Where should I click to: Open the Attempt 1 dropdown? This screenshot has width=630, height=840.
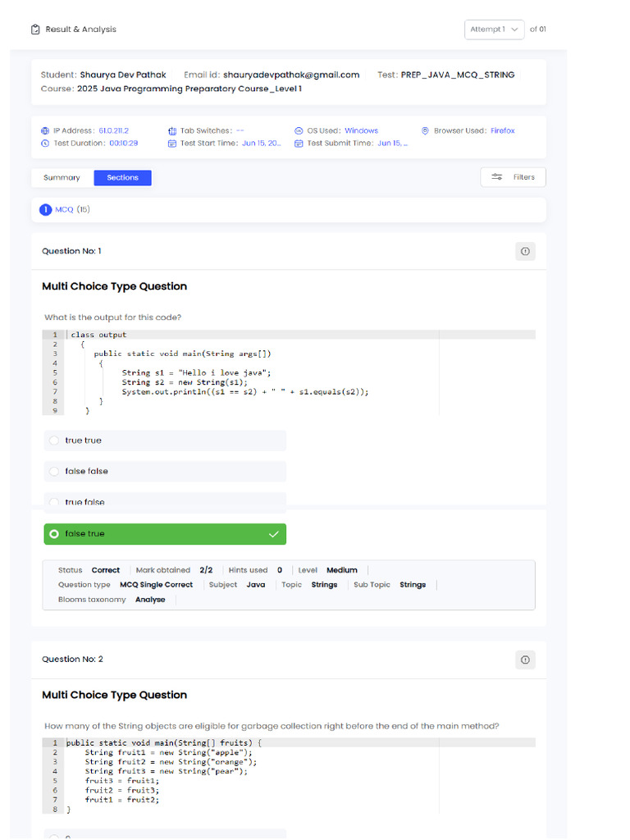[x=494, y=30]
